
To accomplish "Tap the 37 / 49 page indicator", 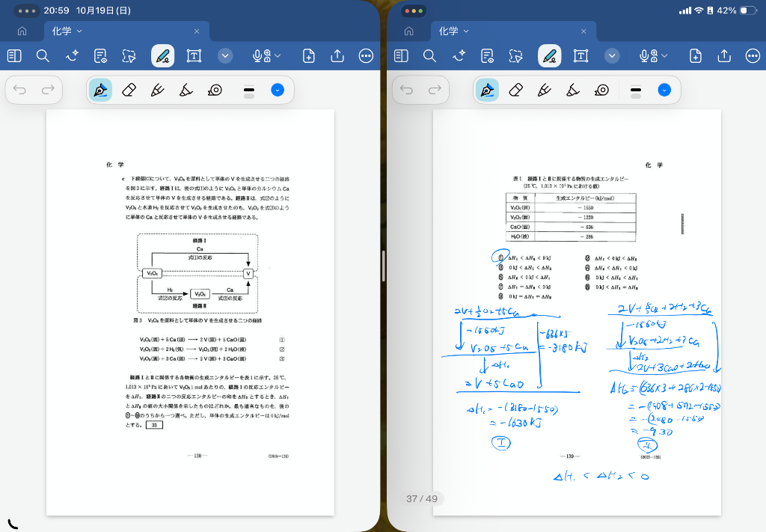I will click(422, 498).
